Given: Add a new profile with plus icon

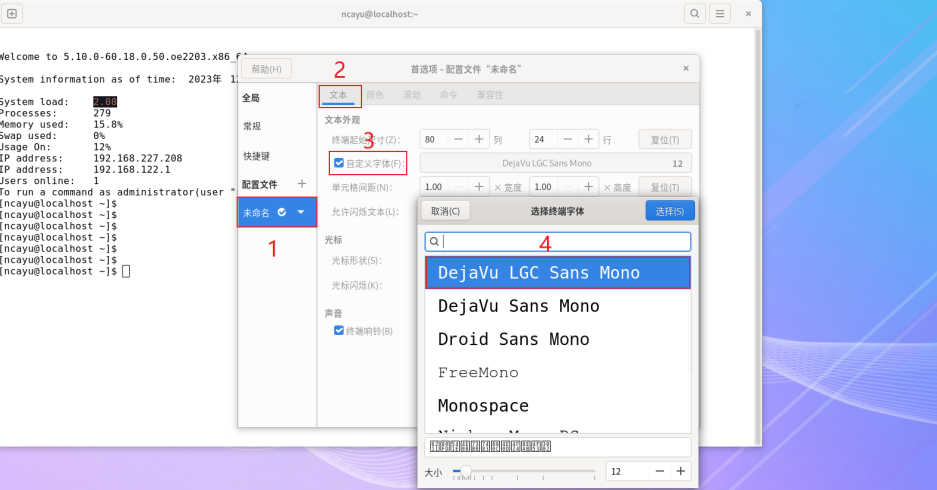Looking at the screenshot, I should [x=302, y=183].
